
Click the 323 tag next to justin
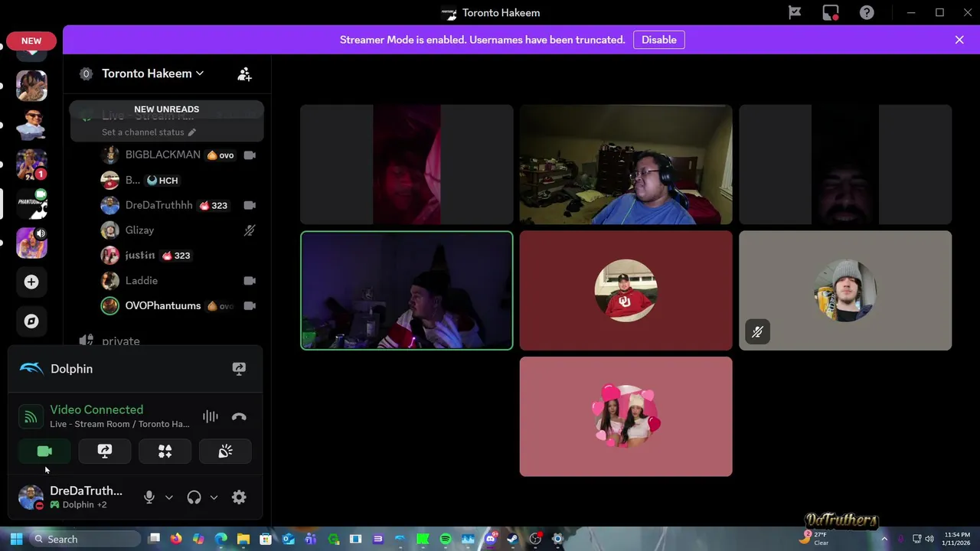(175, 256)
